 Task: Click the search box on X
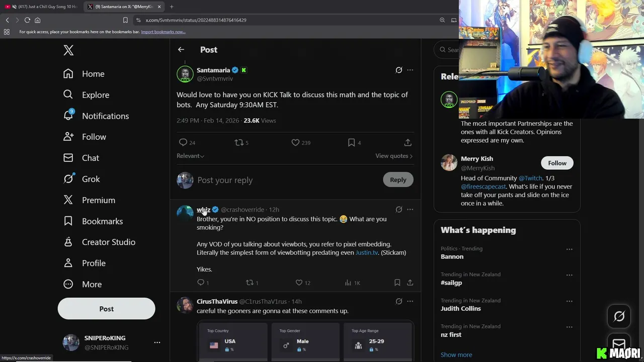447,50
